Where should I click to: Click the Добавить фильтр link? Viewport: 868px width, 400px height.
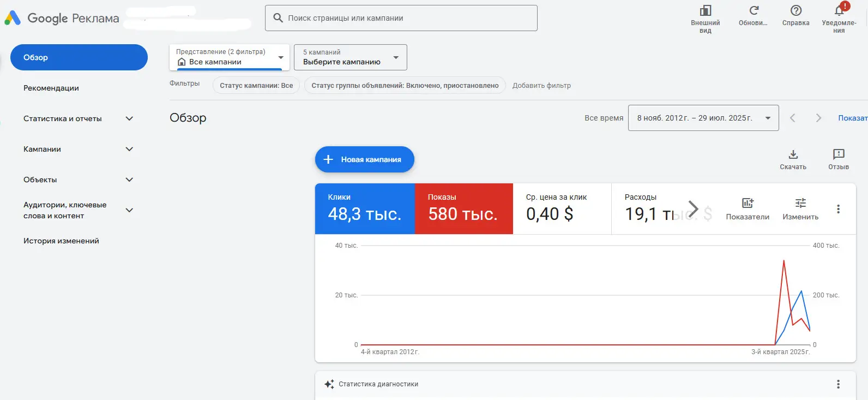(541, 86)
